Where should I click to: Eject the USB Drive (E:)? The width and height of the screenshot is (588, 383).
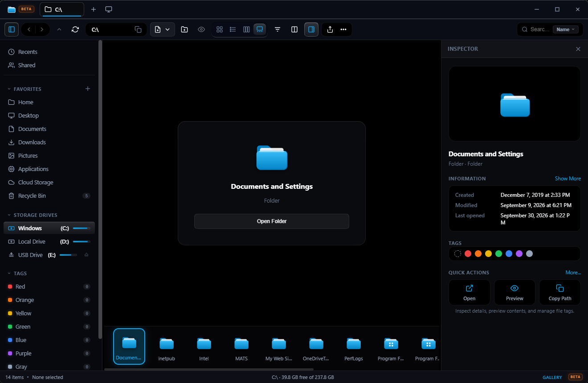(x=86, y=255)
